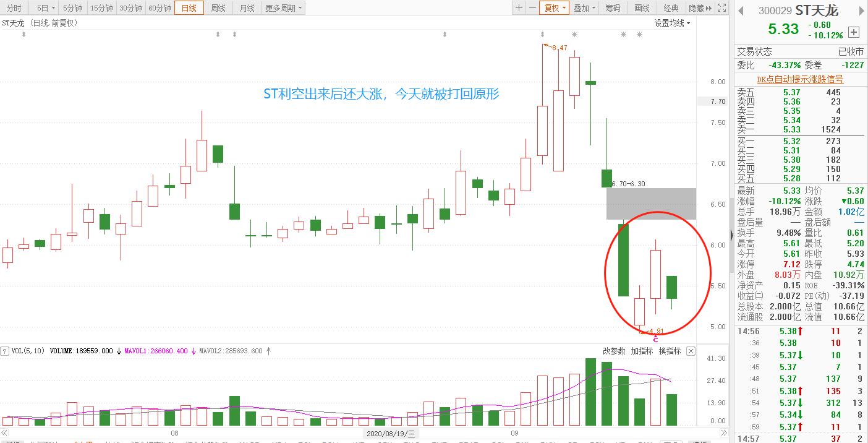868x443 pixels.
Task: Click the 金额 1.02亿 turnover amount
Action: click(850, 212)
